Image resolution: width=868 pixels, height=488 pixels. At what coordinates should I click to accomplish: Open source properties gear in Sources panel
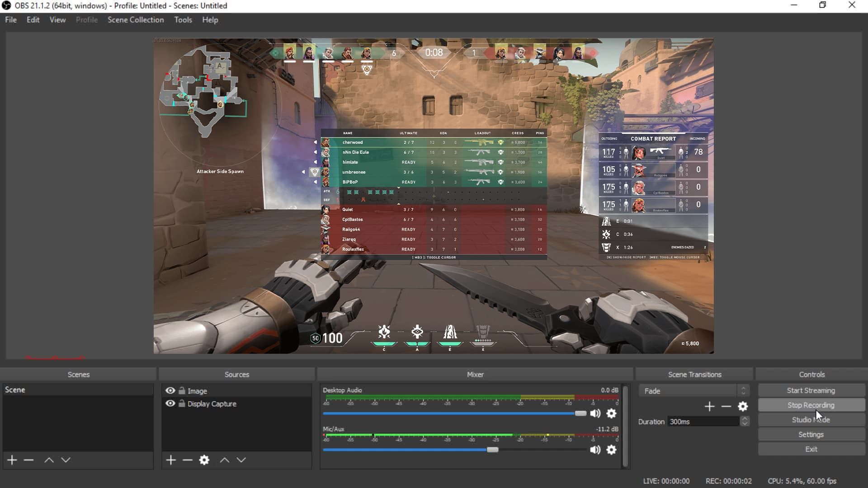204,460
